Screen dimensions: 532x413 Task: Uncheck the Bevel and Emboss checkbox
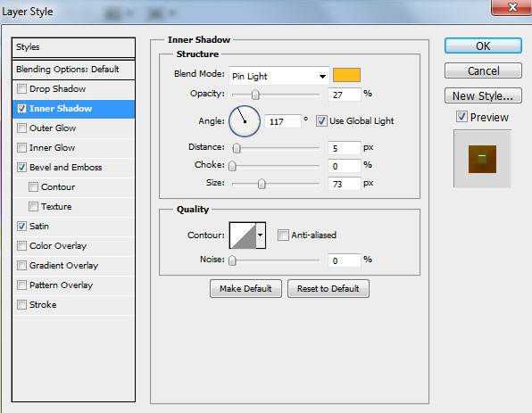point(21,168)
